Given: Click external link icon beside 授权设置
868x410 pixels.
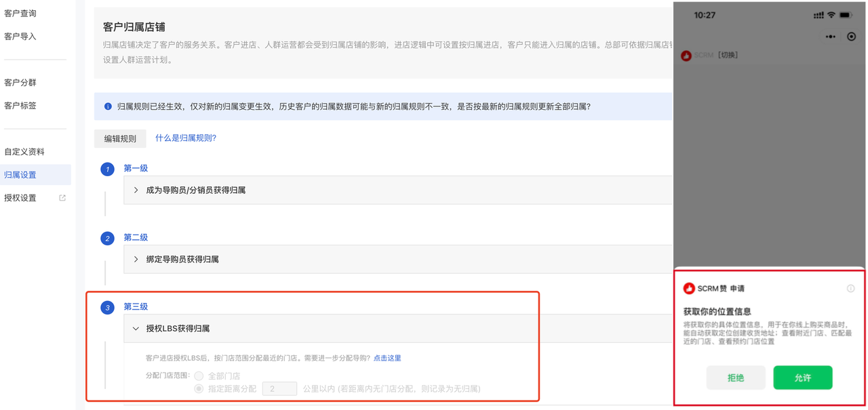Looking at the screenshot, I should tap(62, 198).
